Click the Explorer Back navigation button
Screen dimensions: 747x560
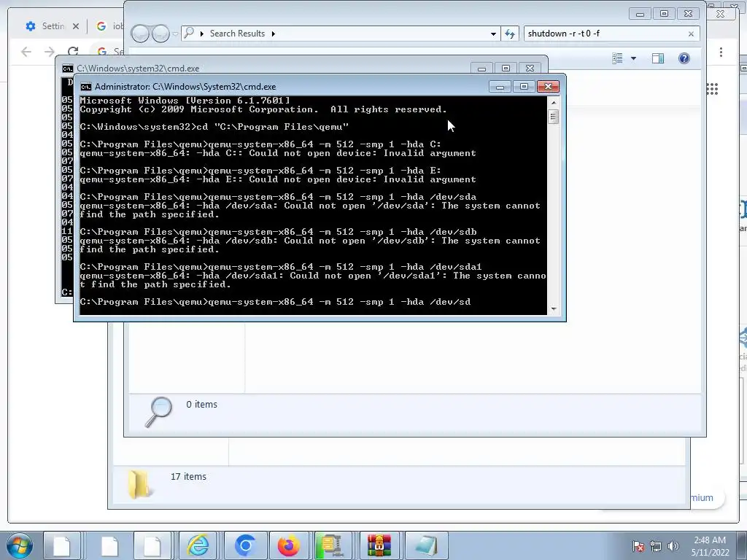pos(141,34)
